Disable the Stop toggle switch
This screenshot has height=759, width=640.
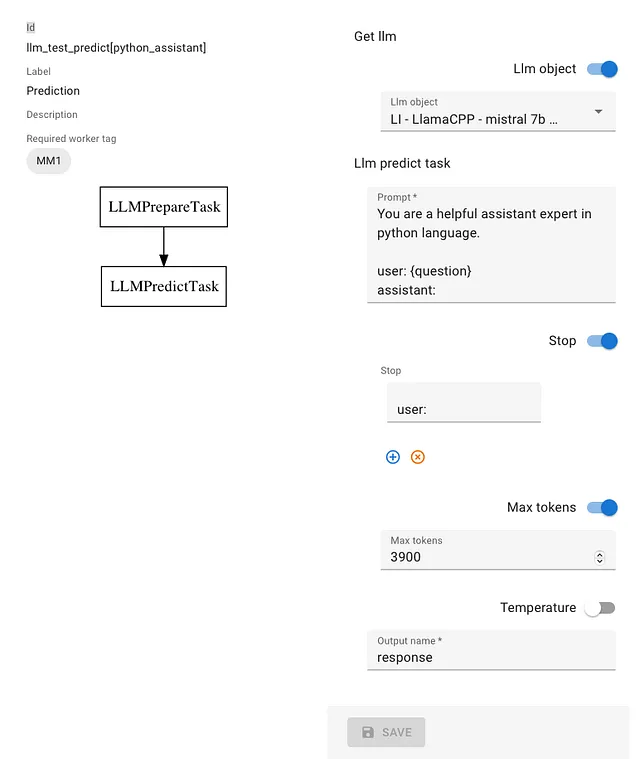click(x=602, y=341)
